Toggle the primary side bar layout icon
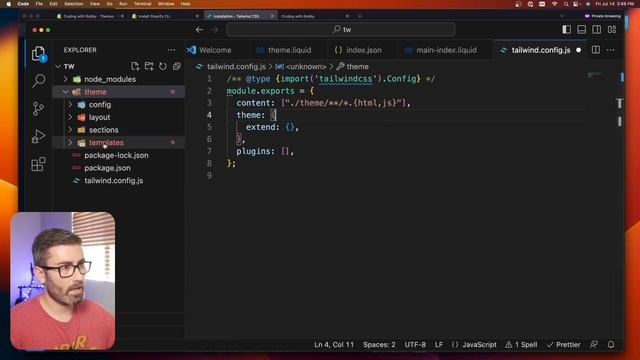 pos(567,29)
